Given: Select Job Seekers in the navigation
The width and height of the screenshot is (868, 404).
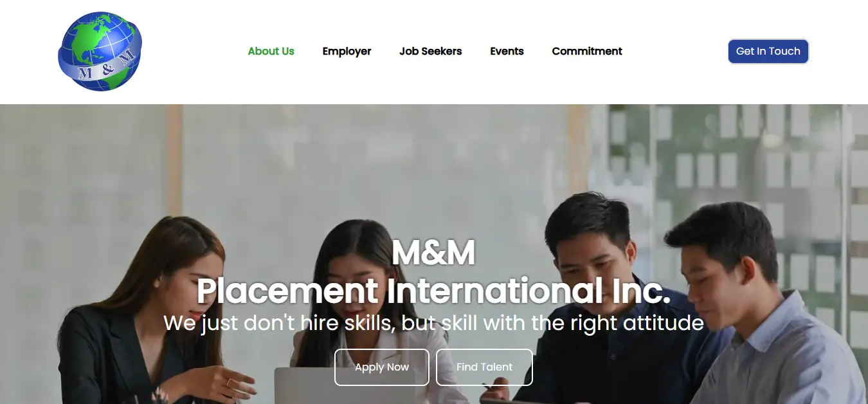Looking at the screenshot, I should click(430, 51).
